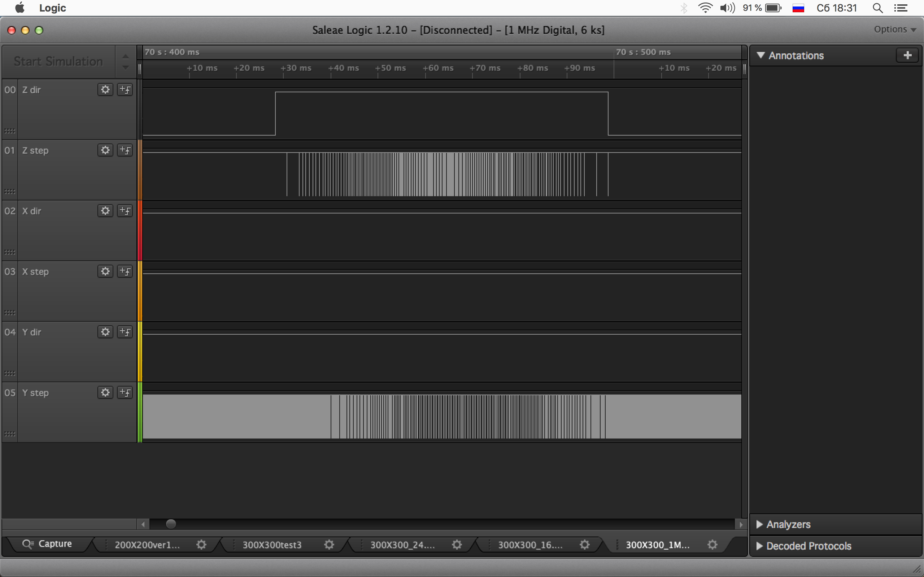Expand the Decoded Protocols section

pyautogui.click(x=759, y=546)
